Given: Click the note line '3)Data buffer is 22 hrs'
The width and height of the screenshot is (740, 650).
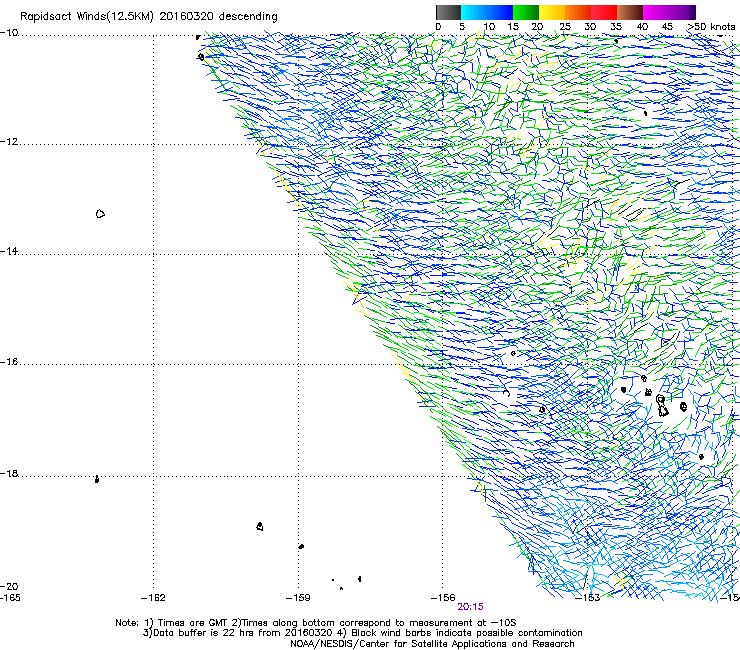Looking at the screenshot, I should (x=362, y=633).
